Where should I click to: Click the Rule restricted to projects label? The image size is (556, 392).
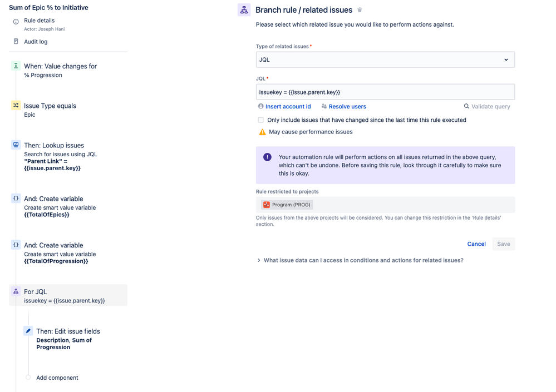[287, 192]
